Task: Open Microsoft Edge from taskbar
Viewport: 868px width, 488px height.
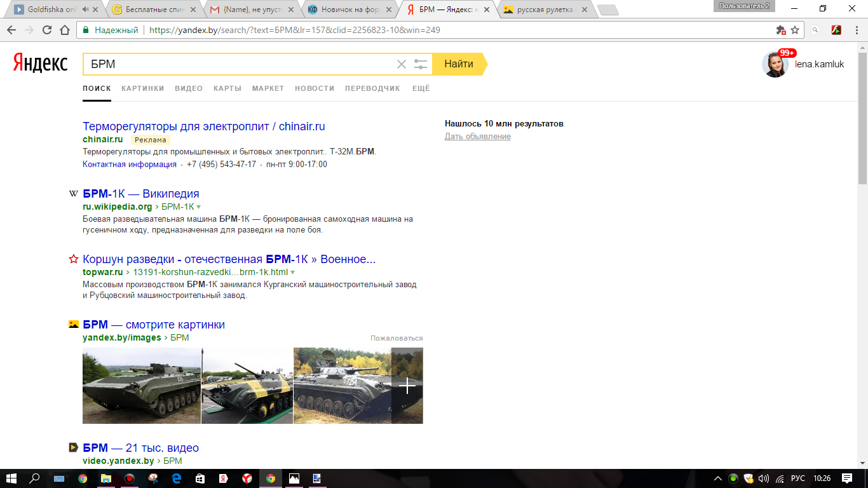Action: pyautogui.click(x=177, y=478)
